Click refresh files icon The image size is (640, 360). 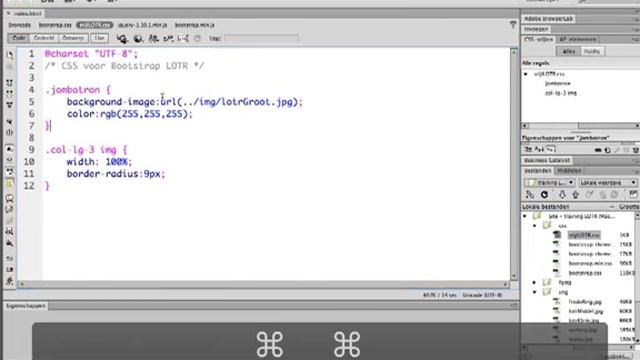click(544, 195)
